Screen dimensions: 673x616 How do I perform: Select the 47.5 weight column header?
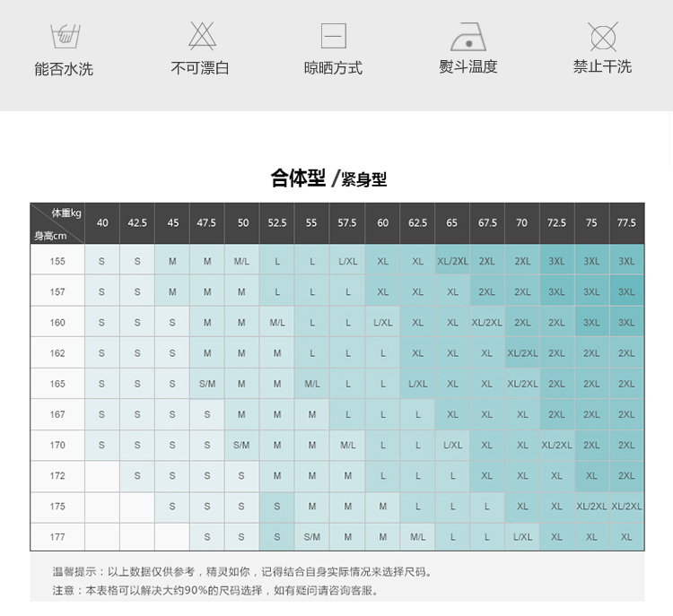click(207, 223)
